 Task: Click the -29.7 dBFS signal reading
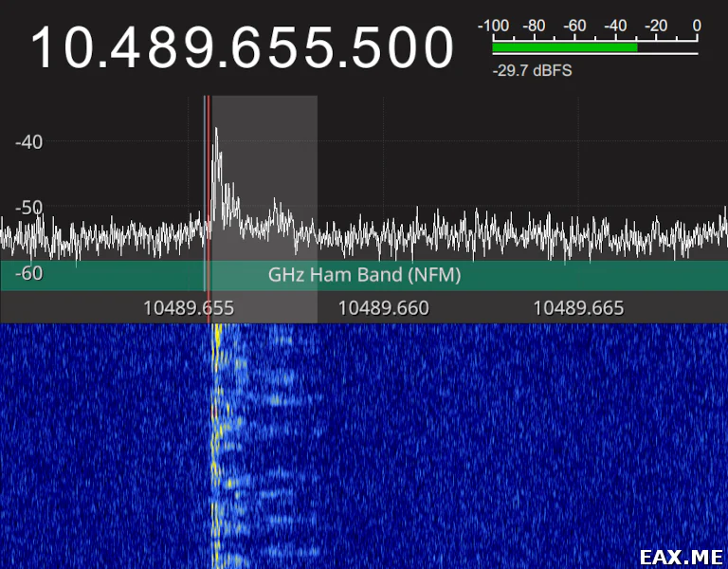click(532, 71)
